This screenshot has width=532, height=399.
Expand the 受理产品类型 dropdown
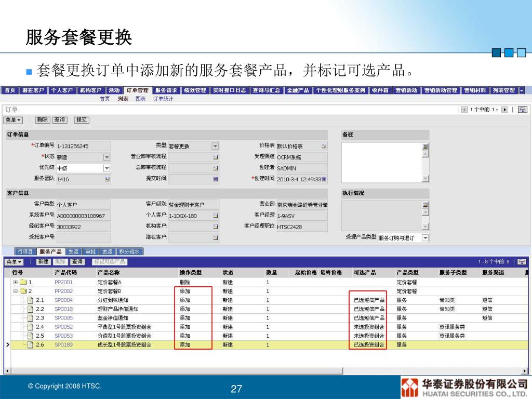point(425,238)
